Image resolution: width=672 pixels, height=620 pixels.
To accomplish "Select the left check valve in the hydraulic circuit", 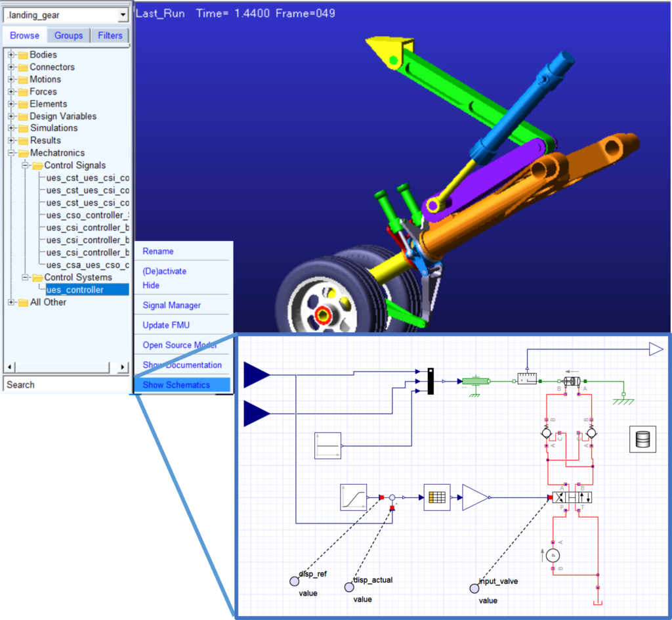I will click(545, 433).
